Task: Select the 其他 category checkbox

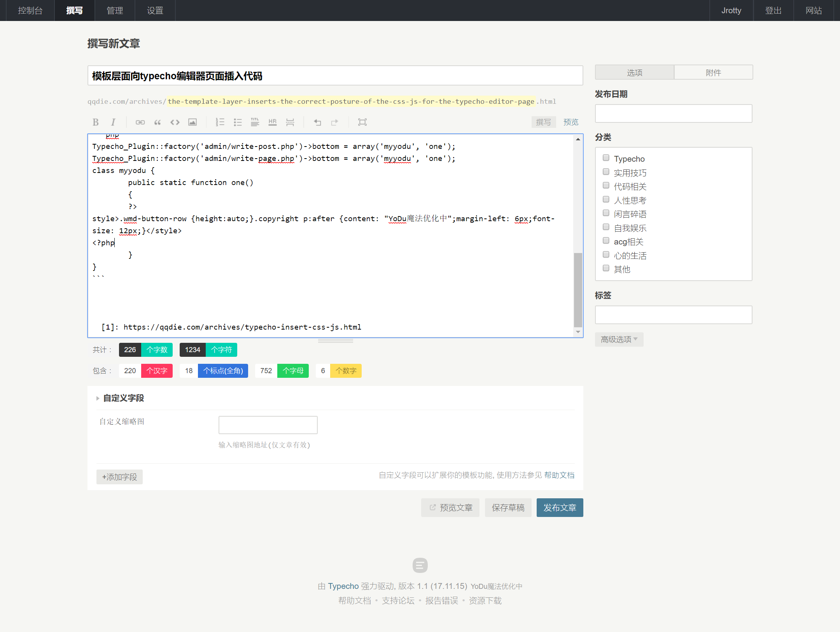Action: click(x=606, y=268)
